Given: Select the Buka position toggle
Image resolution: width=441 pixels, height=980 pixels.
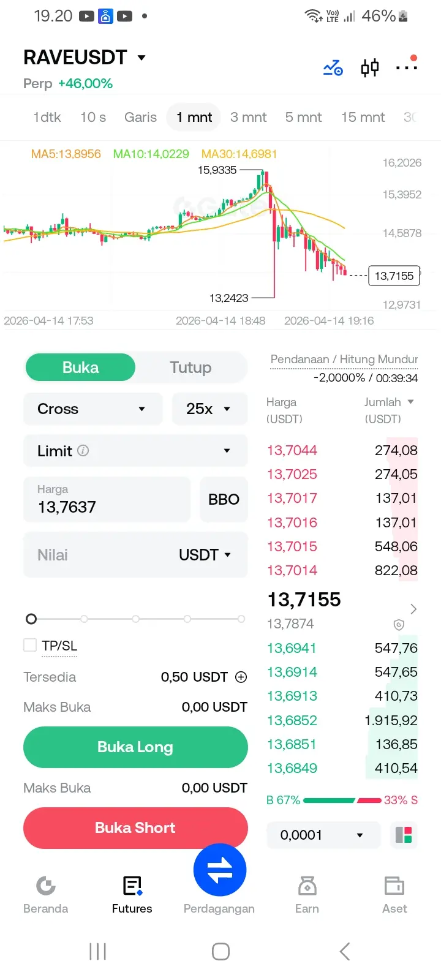Looking at the screenshot, I should pos(80,367).
